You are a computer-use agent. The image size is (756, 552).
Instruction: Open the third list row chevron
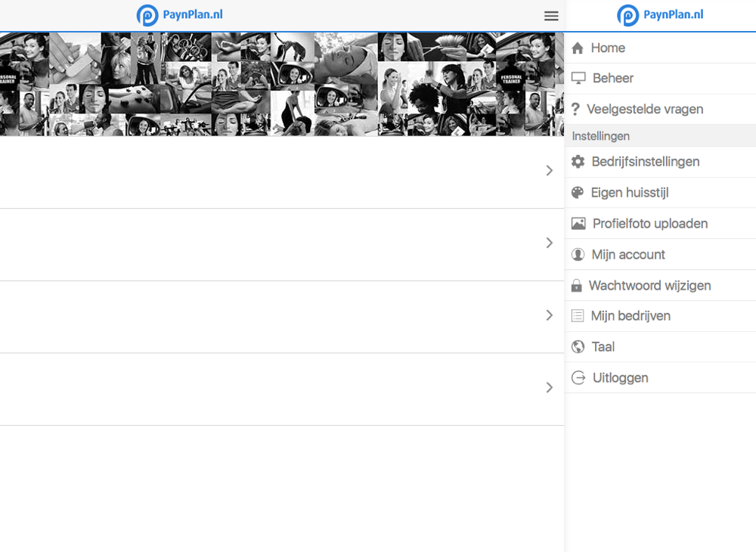(x=549, y=315)
